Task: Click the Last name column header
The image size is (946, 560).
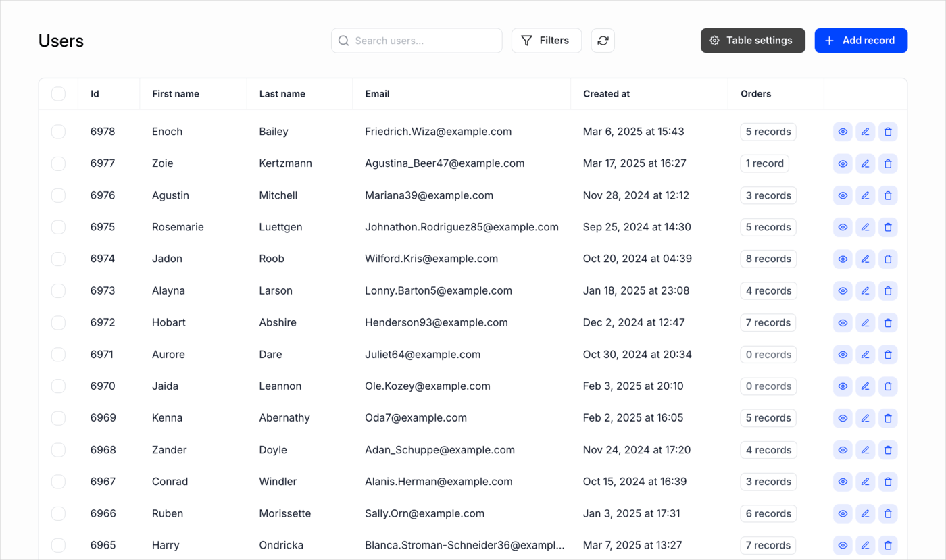Action: [x=282, y=94]
